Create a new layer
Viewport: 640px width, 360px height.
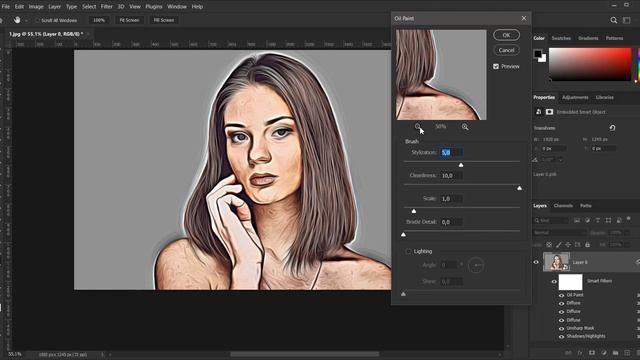coord(627,353)
